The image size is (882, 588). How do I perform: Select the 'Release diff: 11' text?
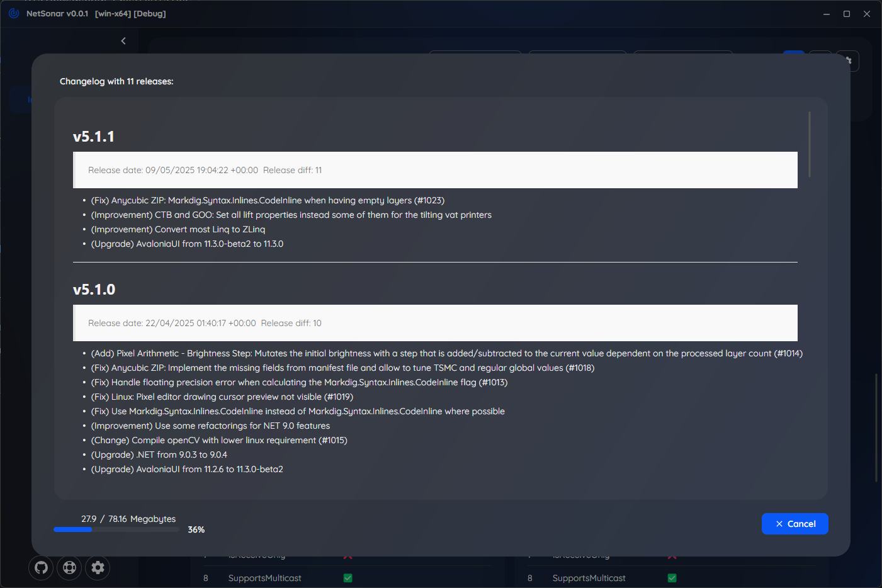(x=293, y=170)
